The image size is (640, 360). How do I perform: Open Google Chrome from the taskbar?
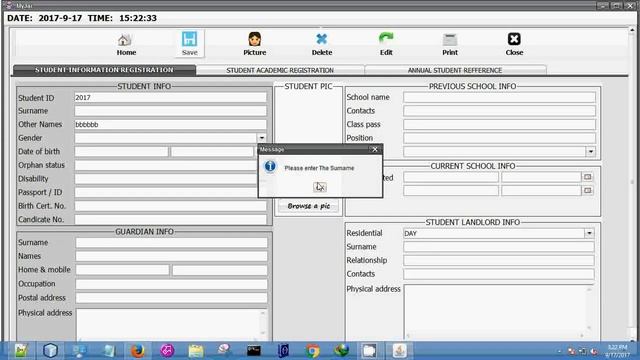pos(312,351)
